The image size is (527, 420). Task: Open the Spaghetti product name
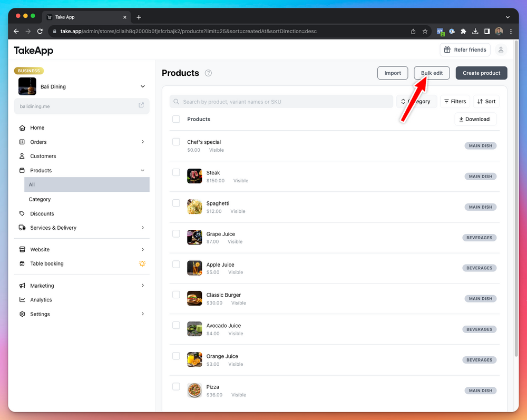coord(218,203)
